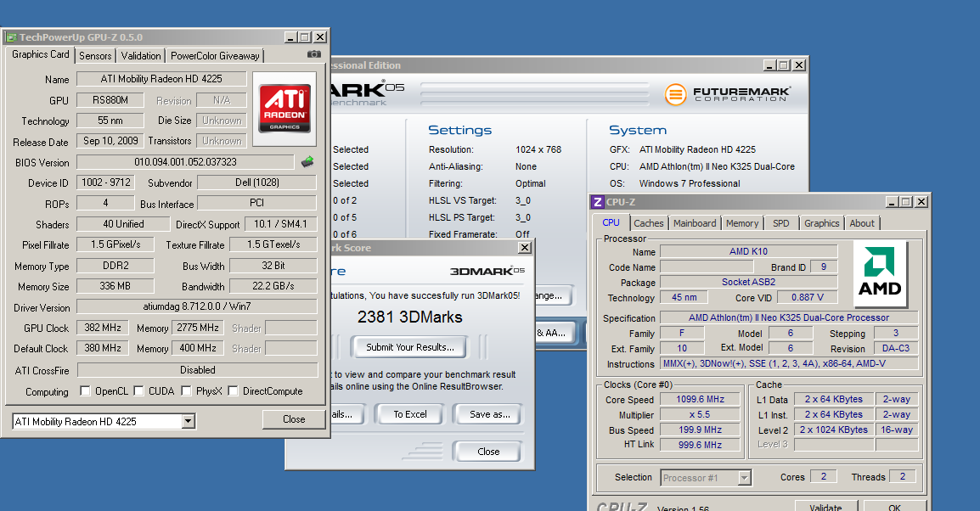
Task: Switch to the Sensors tab in GPU-Z
Action: (x=95, y=55)
